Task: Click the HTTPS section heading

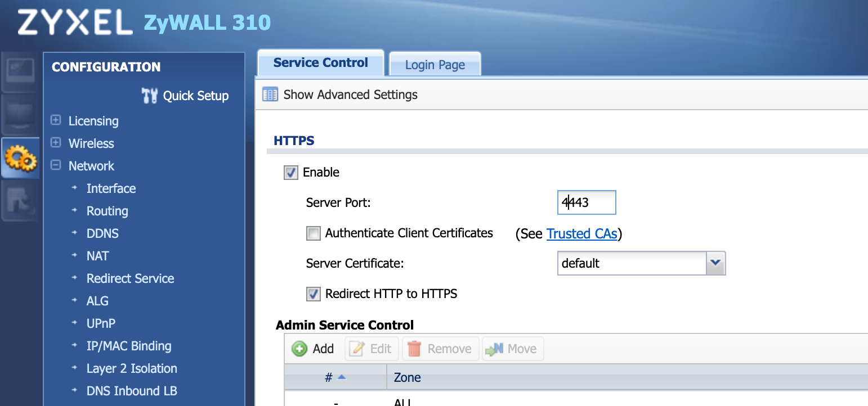Action: tap(294, 141)
